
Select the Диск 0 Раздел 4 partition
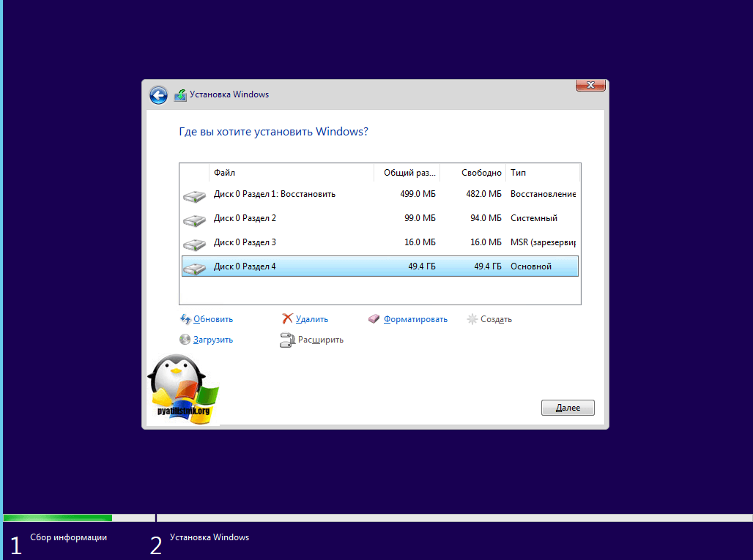tap(245, 266)
